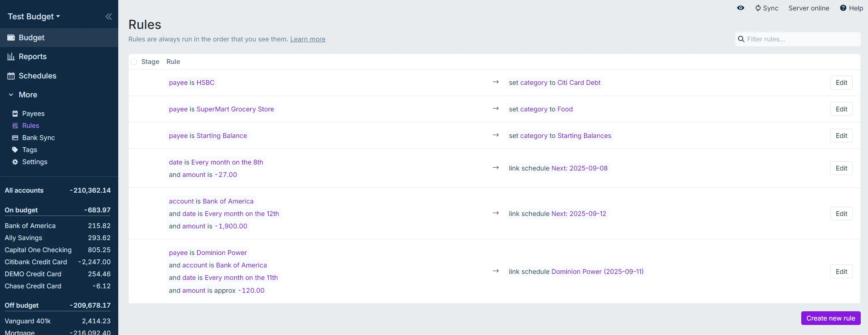Open the Citibank Credit Card account
Viewport: 868px width, 335px height.
pos(36,262)
